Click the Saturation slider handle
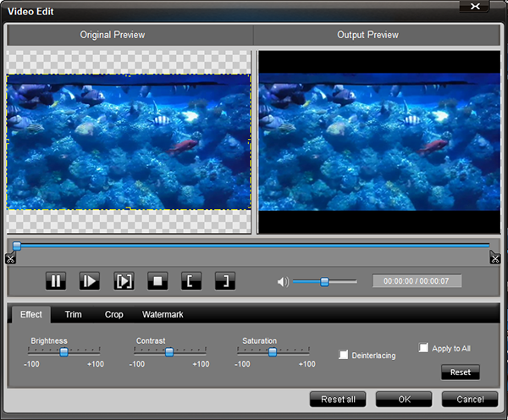The image size is (508, 420). pyautogui.click(x=273, y=352)
